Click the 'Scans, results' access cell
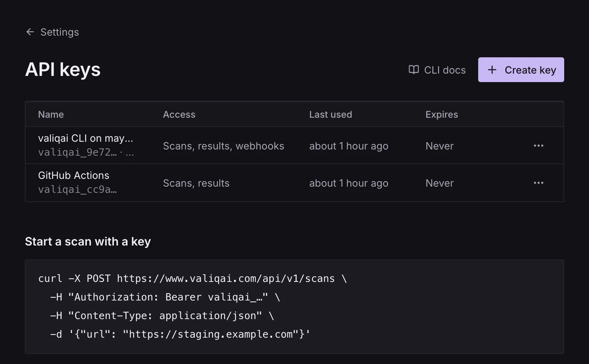 pos(196,183)
